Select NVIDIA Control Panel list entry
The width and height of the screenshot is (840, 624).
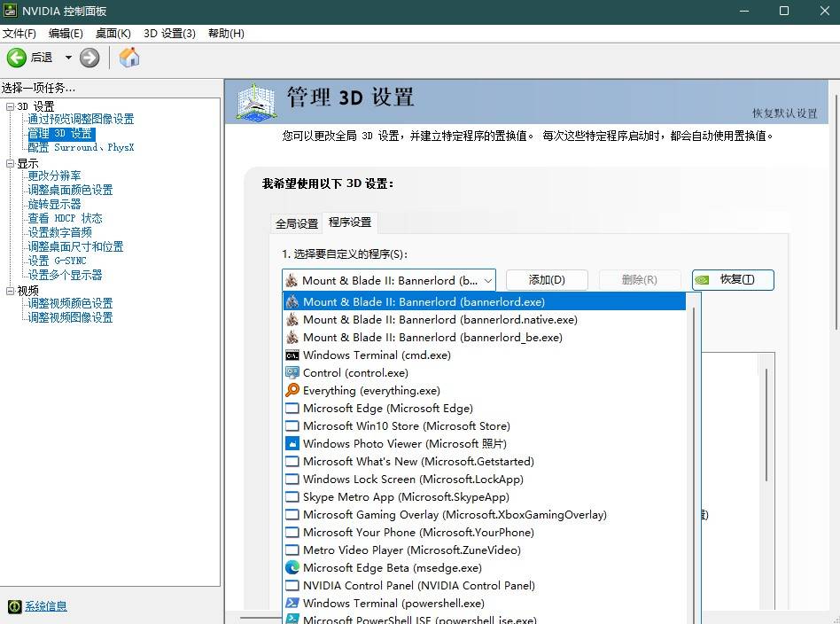point(485,585)
